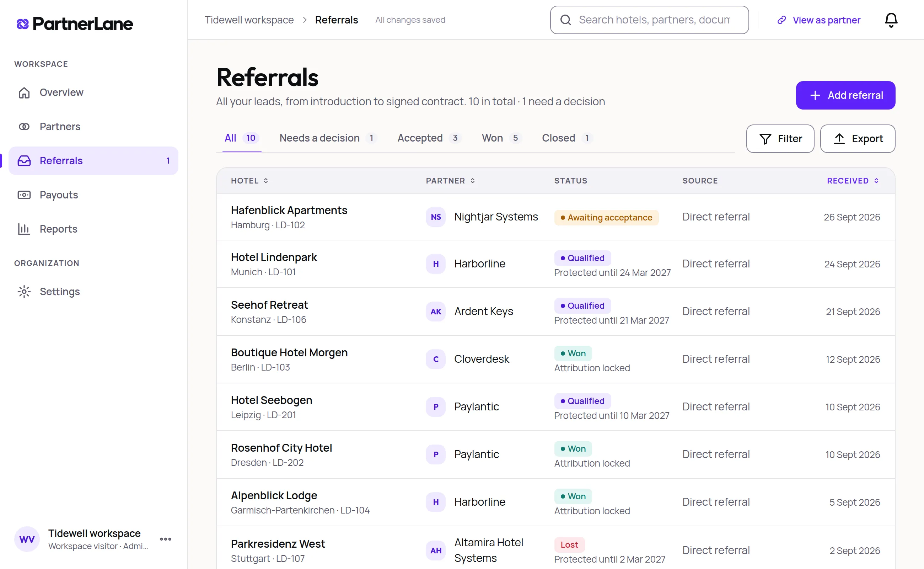Click the H avatar in Alpenblick Lodge row

click(435, 502)
